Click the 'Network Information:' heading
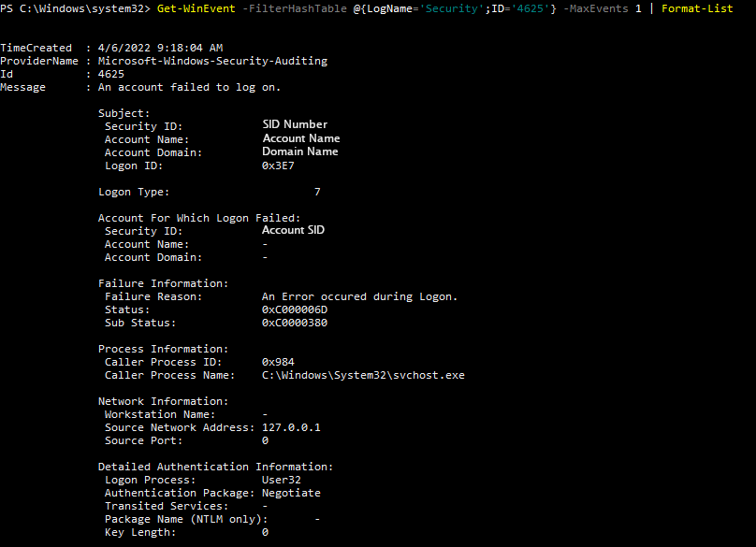 click(x=163, y=401)
